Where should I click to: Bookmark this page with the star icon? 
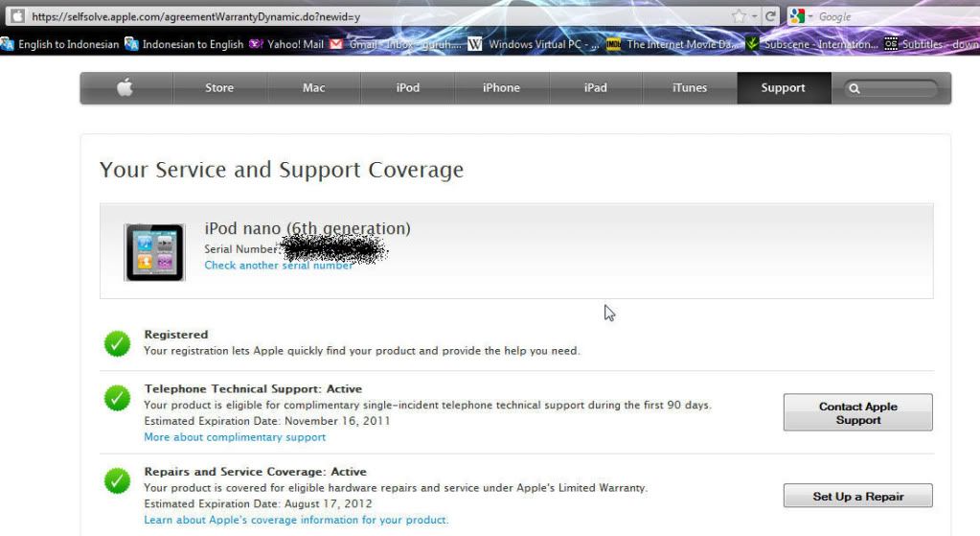739,16
